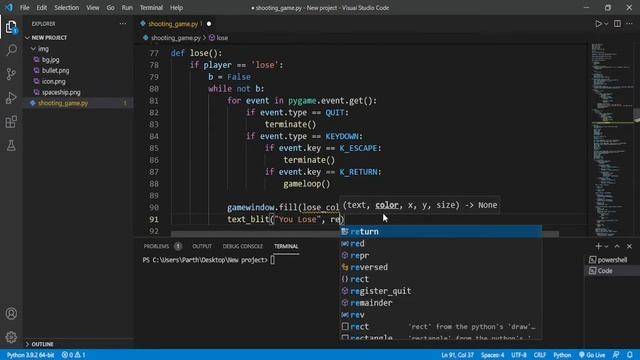Switch to the shooting_game.py editor tab
The width and height of the screenshot is (640, 360).
pyautogui.click(x=173, y=24)
